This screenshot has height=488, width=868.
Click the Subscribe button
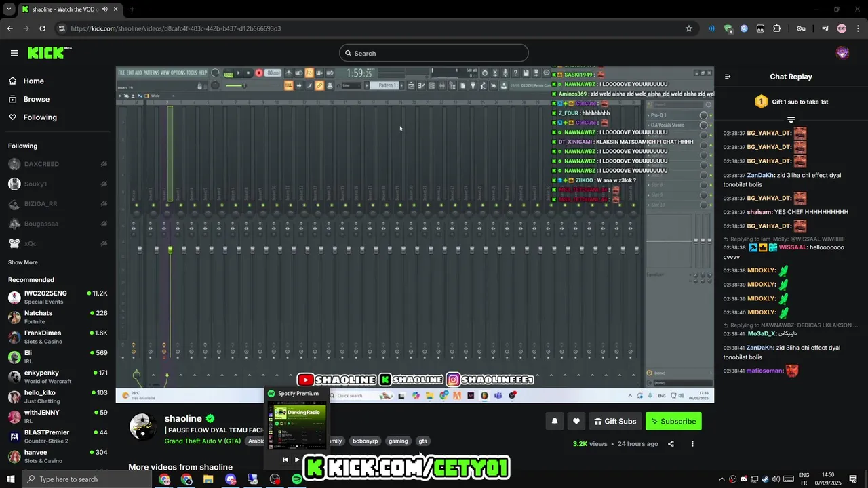[x=673, y=421]
